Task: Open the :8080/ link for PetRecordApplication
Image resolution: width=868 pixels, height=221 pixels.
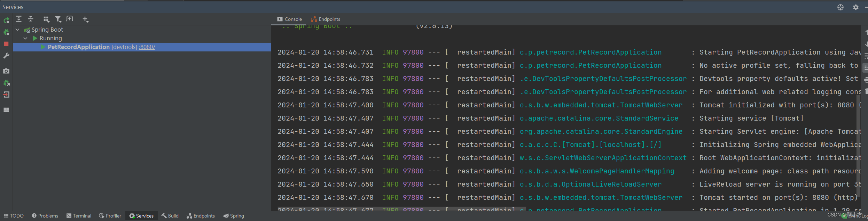Action: click(147, 47)
